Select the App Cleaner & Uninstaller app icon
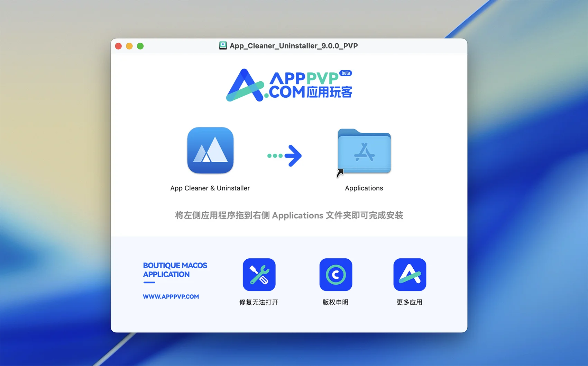This screenshot has width=588, height=366. point(210,150)
